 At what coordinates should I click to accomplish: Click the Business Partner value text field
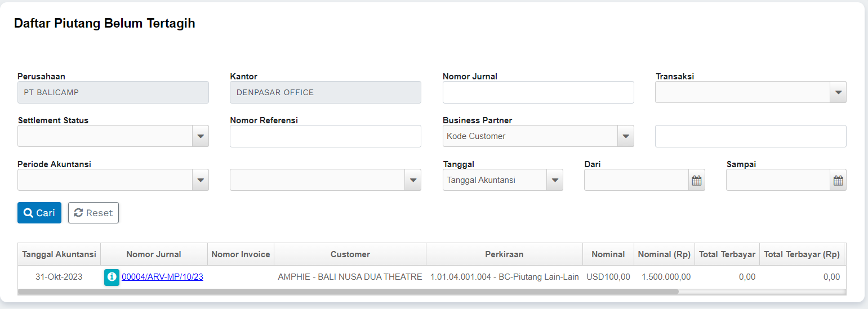pyautogui.click(x=750, y=136)
